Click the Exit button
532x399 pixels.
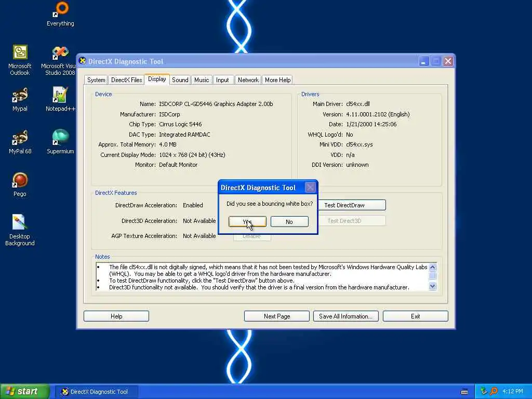click(x=415, y=316)
